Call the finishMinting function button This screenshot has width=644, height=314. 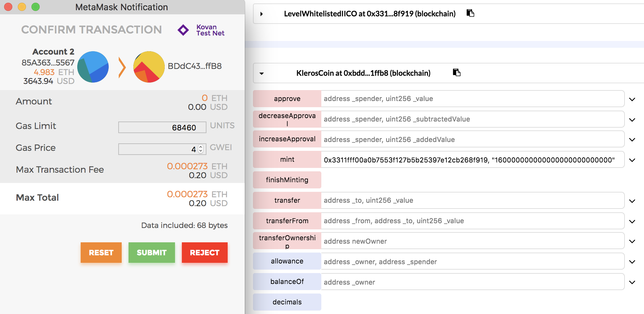tap(287, 180)
